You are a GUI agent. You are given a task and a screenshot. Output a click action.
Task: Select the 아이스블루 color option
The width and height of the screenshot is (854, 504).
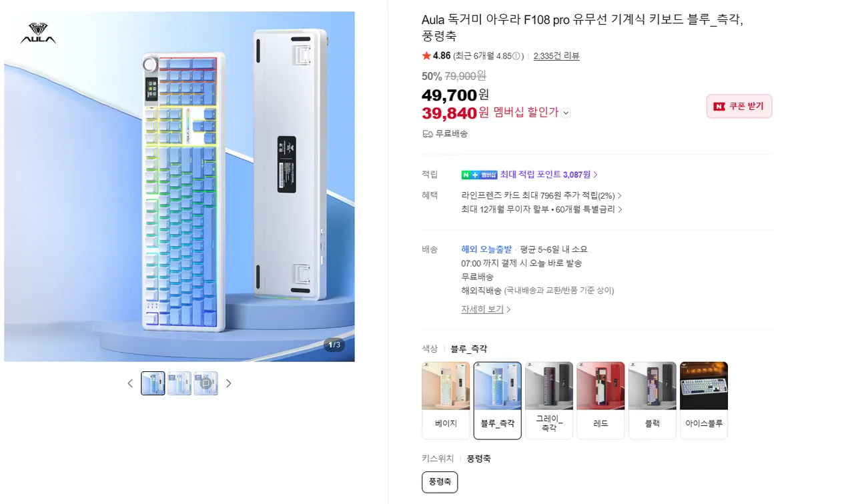tap(704, 400)
